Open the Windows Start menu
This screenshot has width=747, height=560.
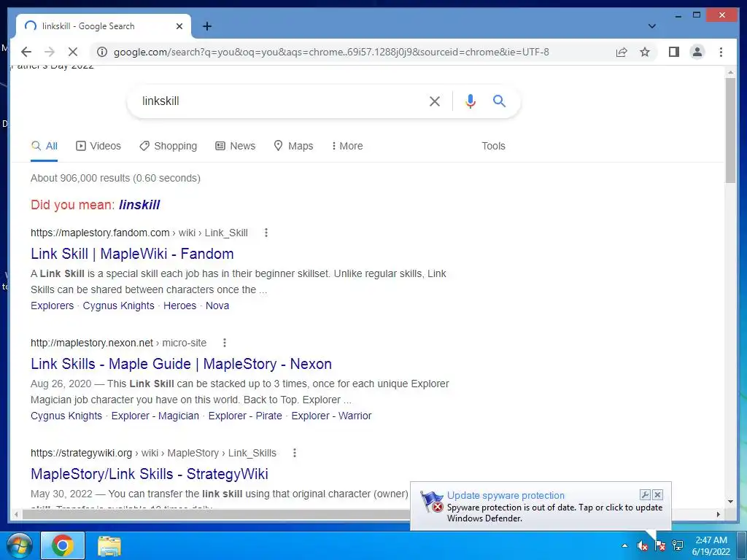(18, 545)
